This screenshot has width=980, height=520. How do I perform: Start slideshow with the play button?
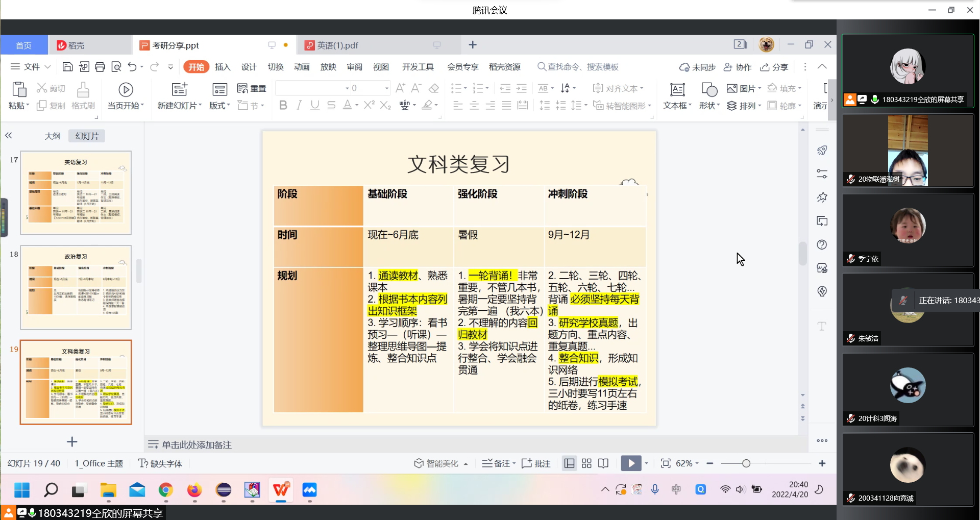(631, 463)
